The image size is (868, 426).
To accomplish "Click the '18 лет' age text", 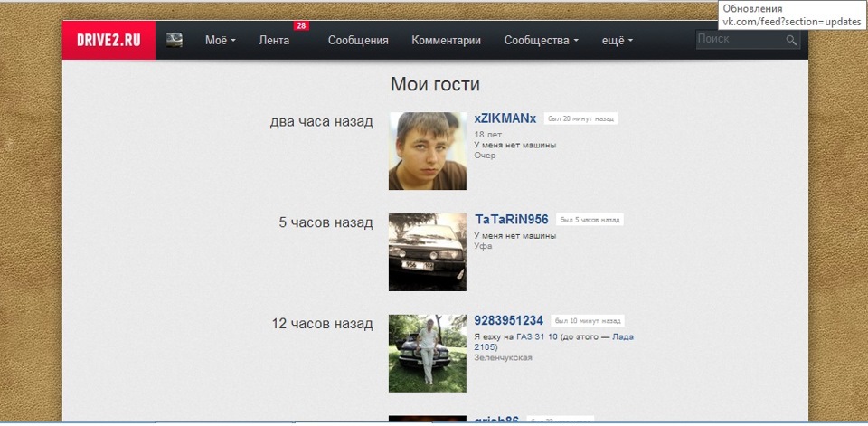I will (x=488, y=135).
